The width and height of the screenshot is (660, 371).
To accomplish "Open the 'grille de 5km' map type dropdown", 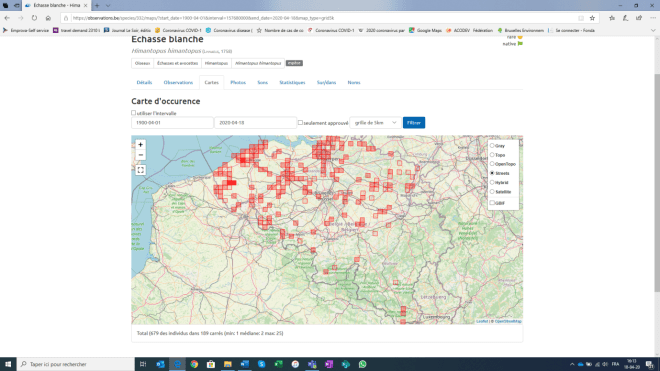I will click(x=375, y=123).
